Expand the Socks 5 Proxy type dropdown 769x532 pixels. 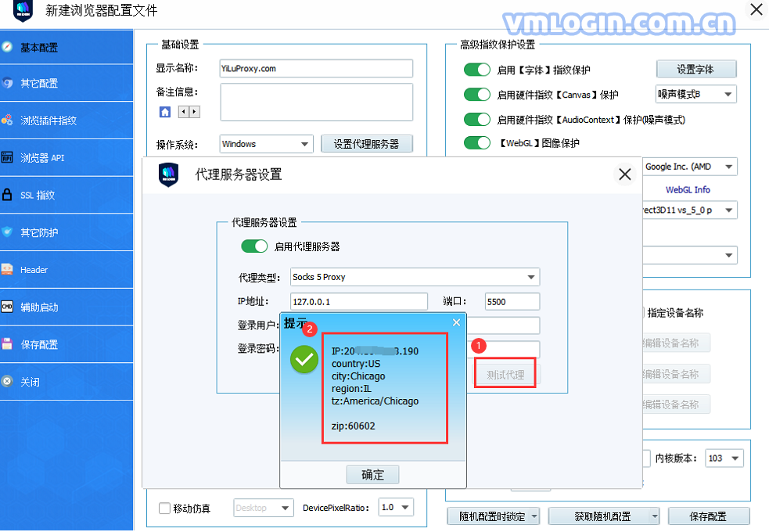pyautogui.click(x=415, y=277)
